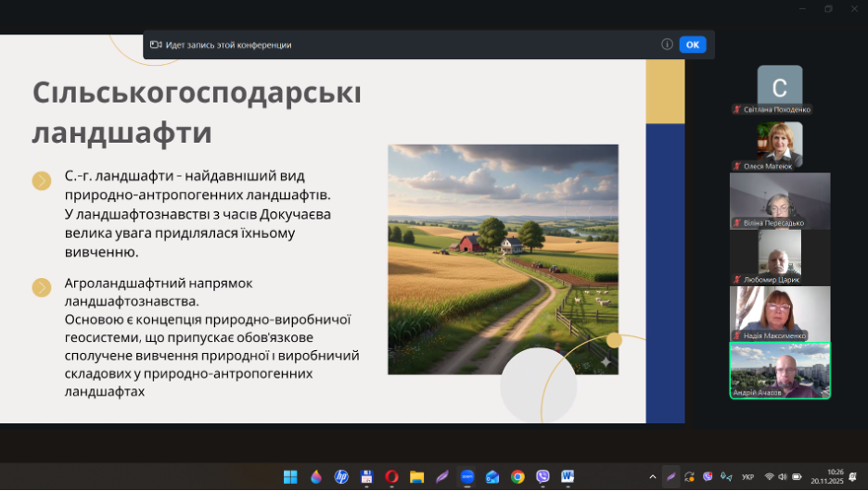The height and width of the screenshot is (491, 868).
Task: Switch the УКР keyboard language
Action: click(x=747, y=477)
